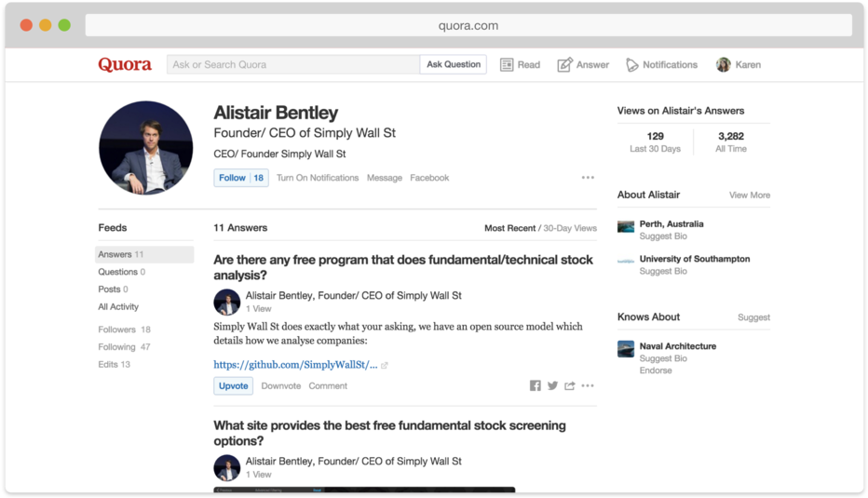Click University of Southampton text
868x498 pixels.
[695, 259]
